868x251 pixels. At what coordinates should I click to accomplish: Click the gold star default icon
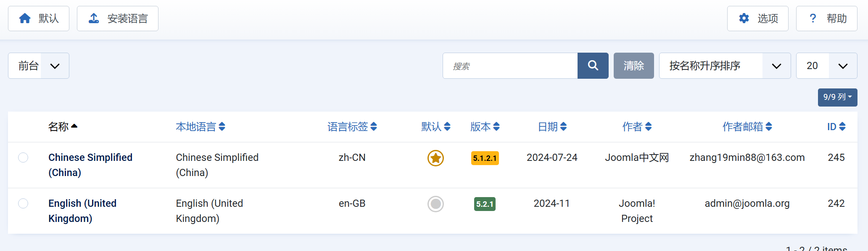pyautogui.click(x=435, y=158)
